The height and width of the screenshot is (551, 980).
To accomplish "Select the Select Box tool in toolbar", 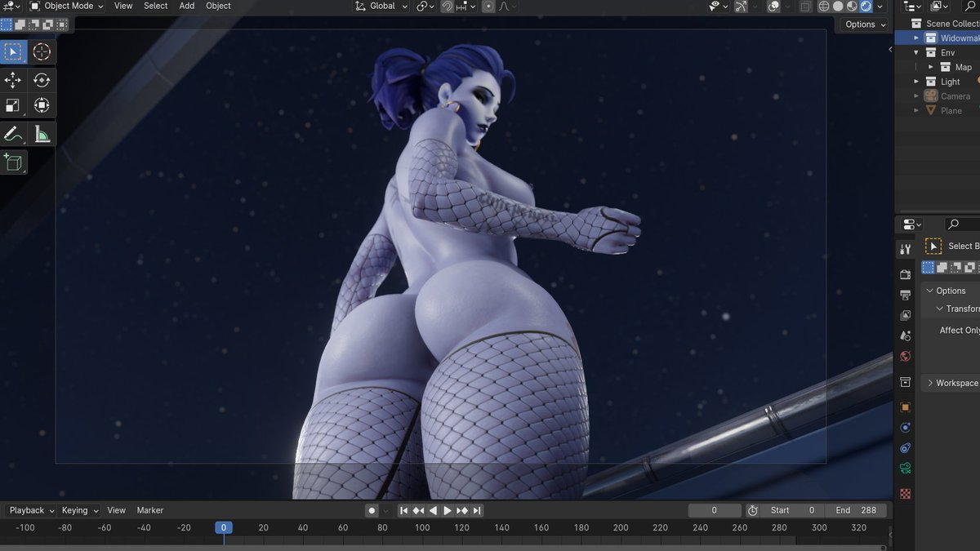I will tap(13, 52).
